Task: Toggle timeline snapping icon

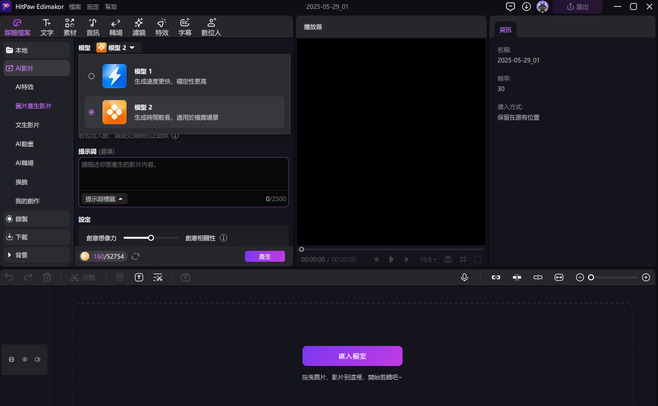Action: pyautogui.click(x=517, y=278)
